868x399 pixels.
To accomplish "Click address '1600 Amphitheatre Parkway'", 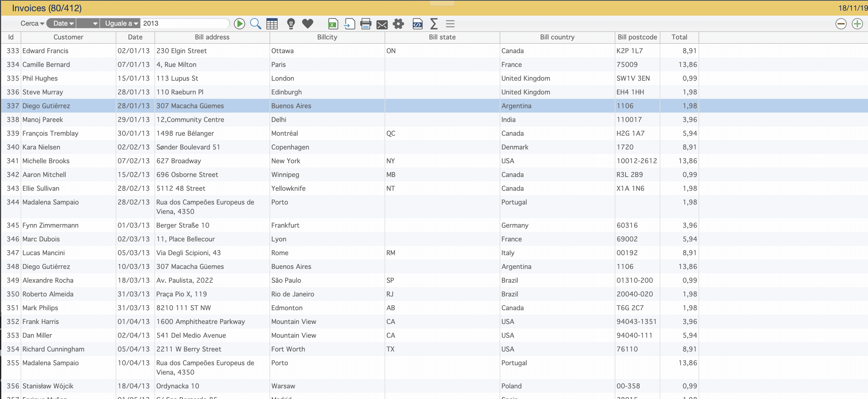I will 200,322.
